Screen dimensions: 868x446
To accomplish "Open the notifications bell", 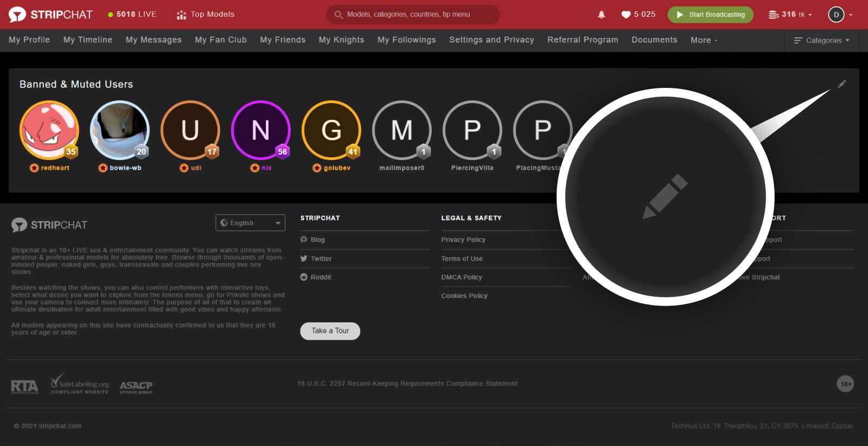I will tap(601, 15).
